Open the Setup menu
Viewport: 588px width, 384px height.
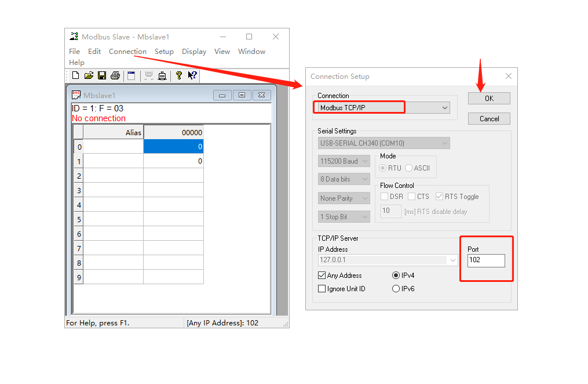[x=164, y=52]
